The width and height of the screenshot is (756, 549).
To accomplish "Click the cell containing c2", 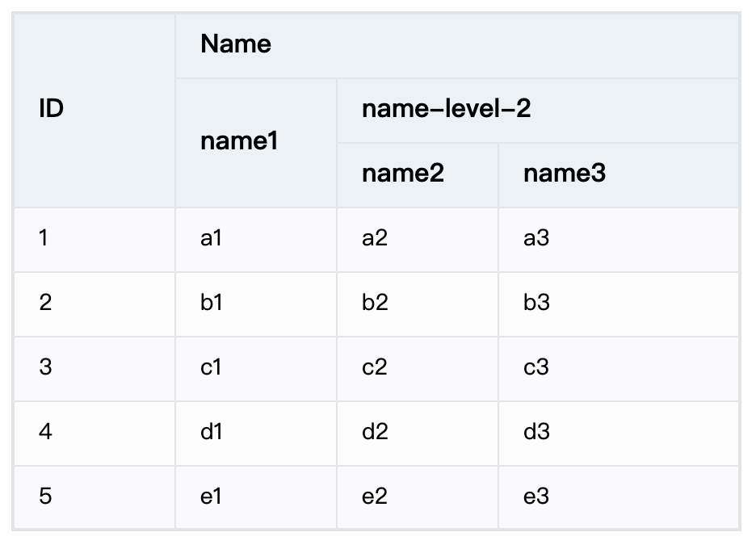I will point(375,367).
